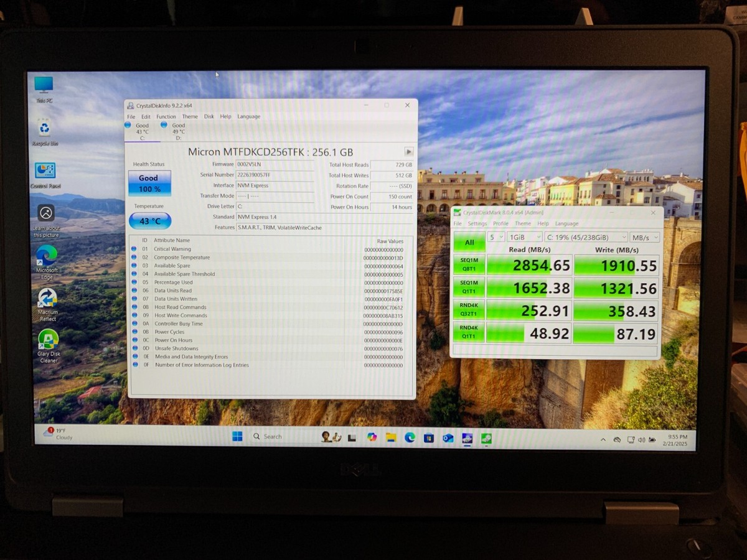The image size is (747, 560).
Task: Open Copilot from the taskbar
Action: point(372,437)
